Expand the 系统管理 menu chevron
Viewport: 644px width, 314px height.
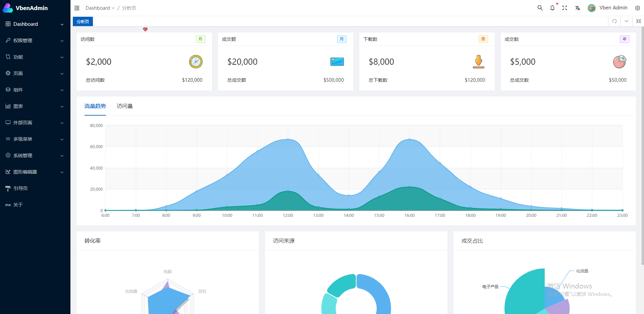click(62, 156)
